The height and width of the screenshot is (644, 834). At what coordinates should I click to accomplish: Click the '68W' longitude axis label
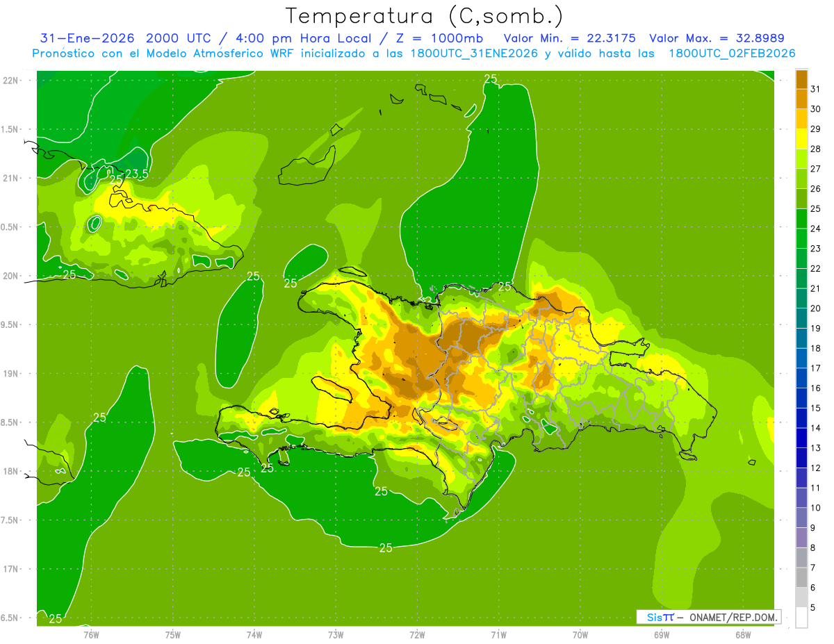pyautogui.click(x=742, y=634)
